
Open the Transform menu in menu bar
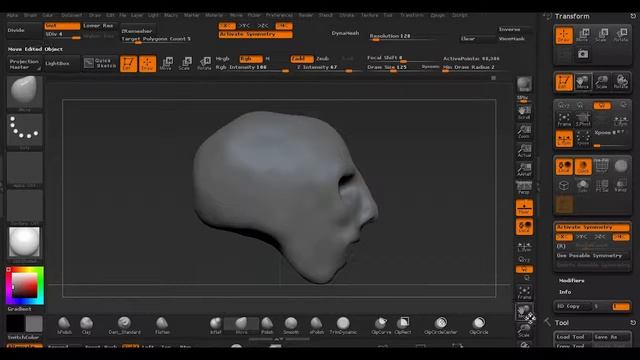tap(411, 15)
